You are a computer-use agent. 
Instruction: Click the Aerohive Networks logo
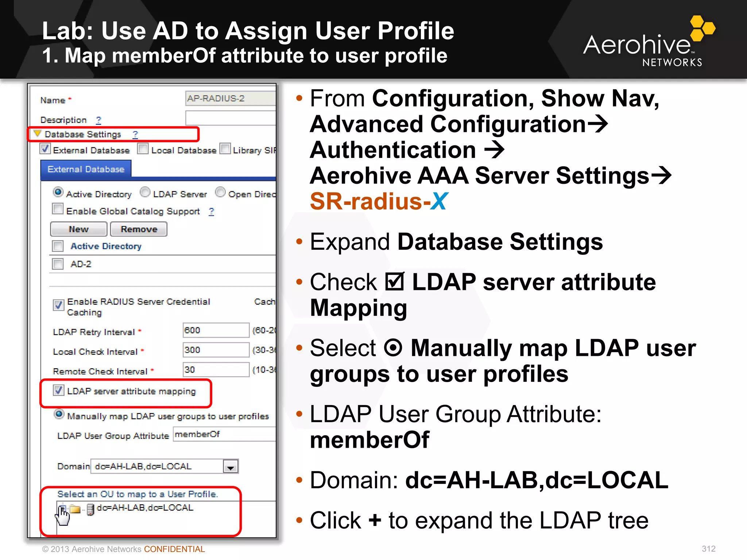[649, 42]
